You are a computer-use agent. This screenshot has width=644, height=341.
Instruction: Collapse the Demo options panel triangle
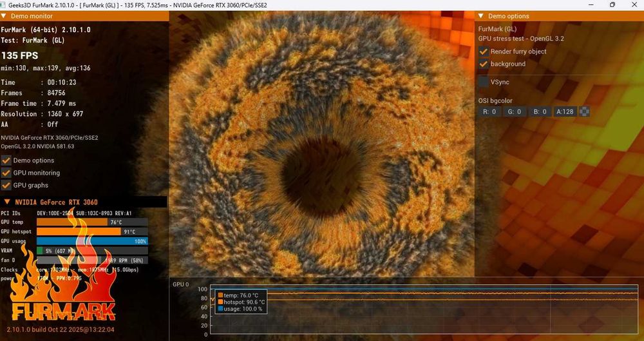pos(481,16)
